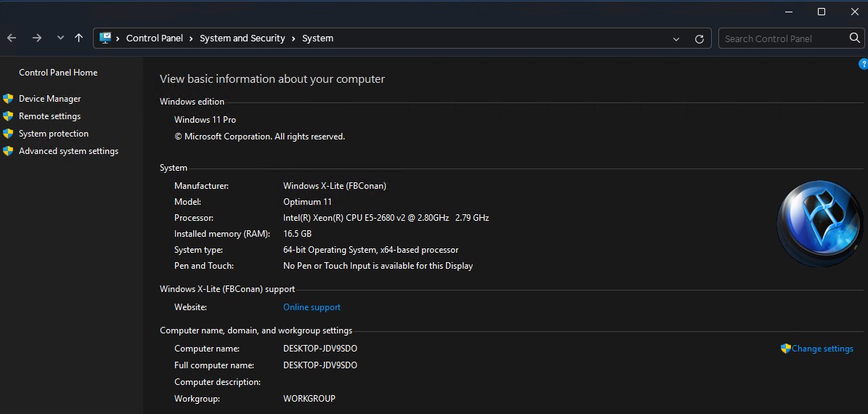
Task: Click '64-bit Operating System' system type value
Action: [329, 250]
